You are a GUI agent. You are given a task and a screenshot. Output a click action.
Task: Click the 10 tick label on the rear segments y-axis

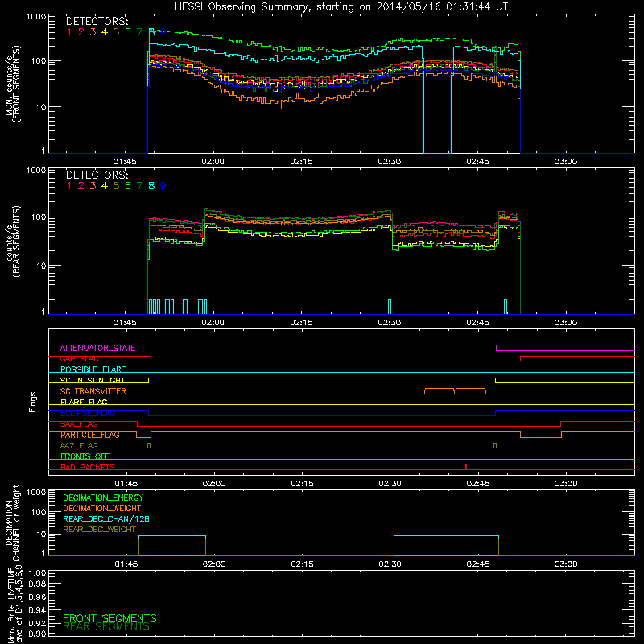pos(41,266)
